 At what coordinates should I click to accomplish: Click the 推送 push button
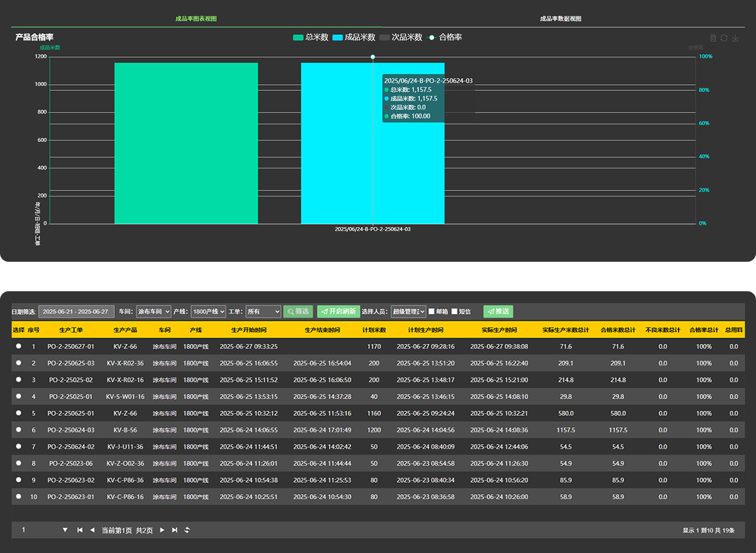coord(498,312)
